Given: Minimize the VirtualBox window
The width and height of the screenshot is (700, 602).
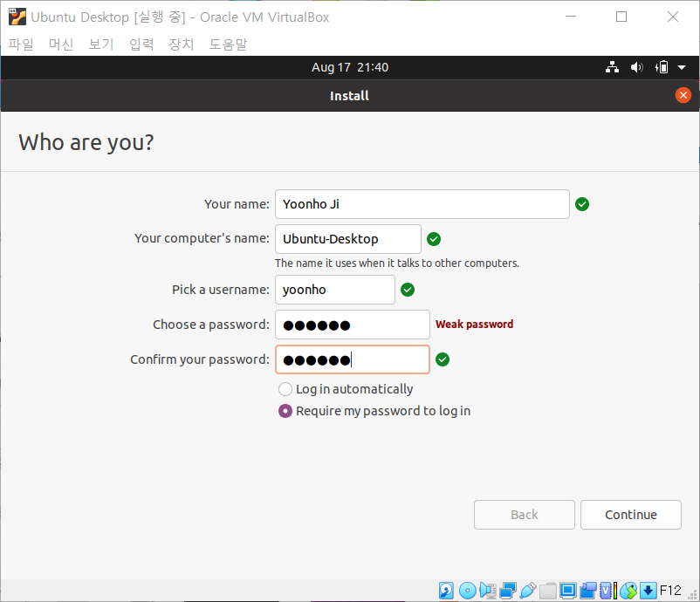Looking at the screenshot, I should tap(571, 17).
